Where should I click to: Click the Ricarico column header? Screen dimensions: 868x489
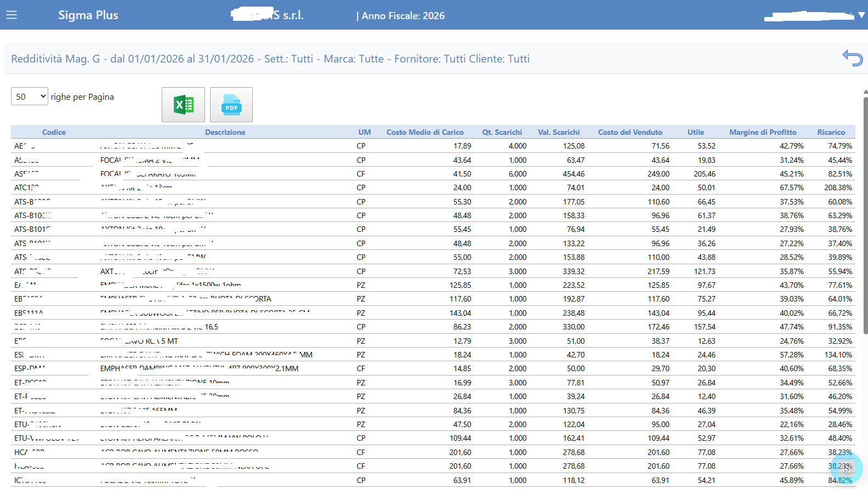pos(831,132)
